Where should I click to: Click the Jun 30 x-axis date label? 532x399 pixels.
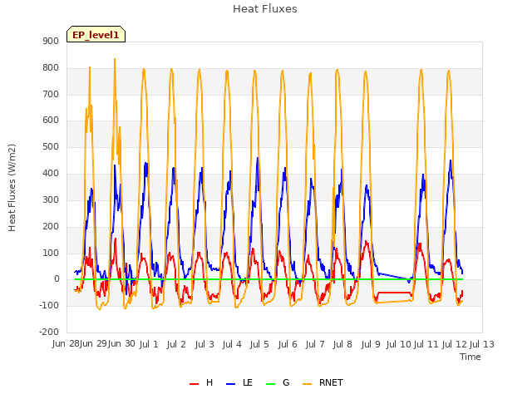click(121, 344)
